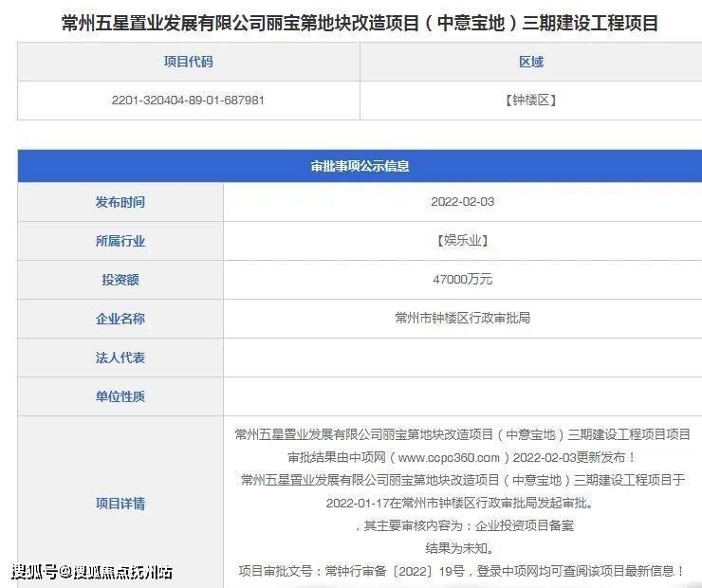Select the 项目详情 row label

pyautogui.click(x=120, y=504)
